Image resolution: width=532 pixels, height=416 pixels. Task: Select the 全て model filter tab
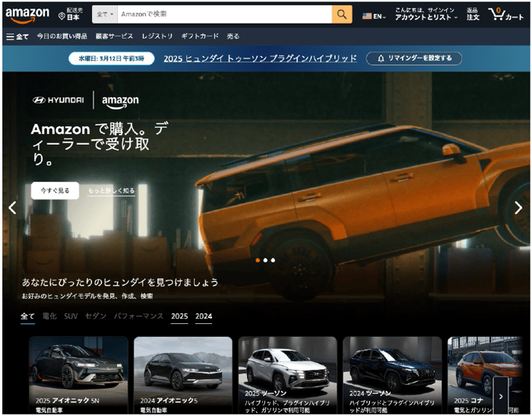[x=27, y=316]
